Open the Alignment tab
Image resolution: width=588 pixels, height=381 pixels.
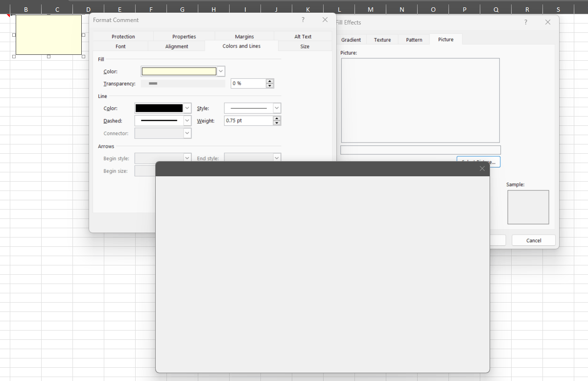(x=177, y=47)
